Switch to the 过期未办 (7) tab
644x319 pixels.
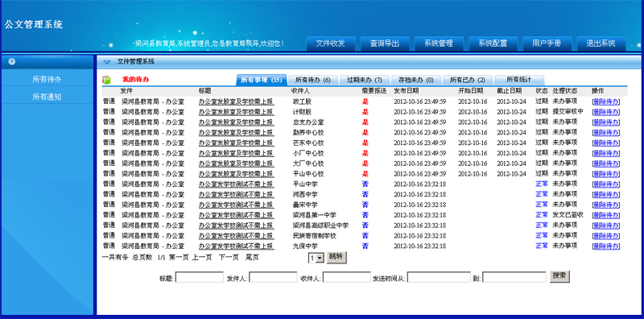point(365,81)
